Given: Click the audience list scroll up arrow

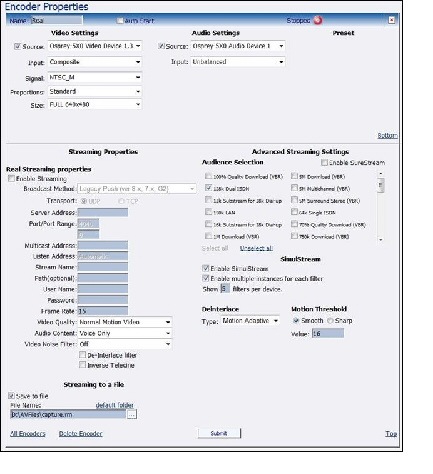Looking at the screenshot, I should click(381, 174).
